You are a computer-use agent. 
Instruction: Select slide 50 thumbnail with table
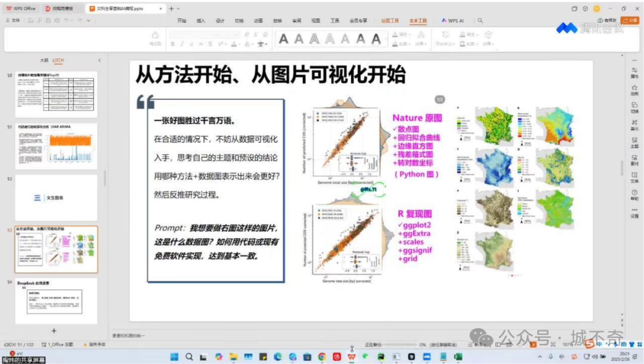[x=56, y=94]
